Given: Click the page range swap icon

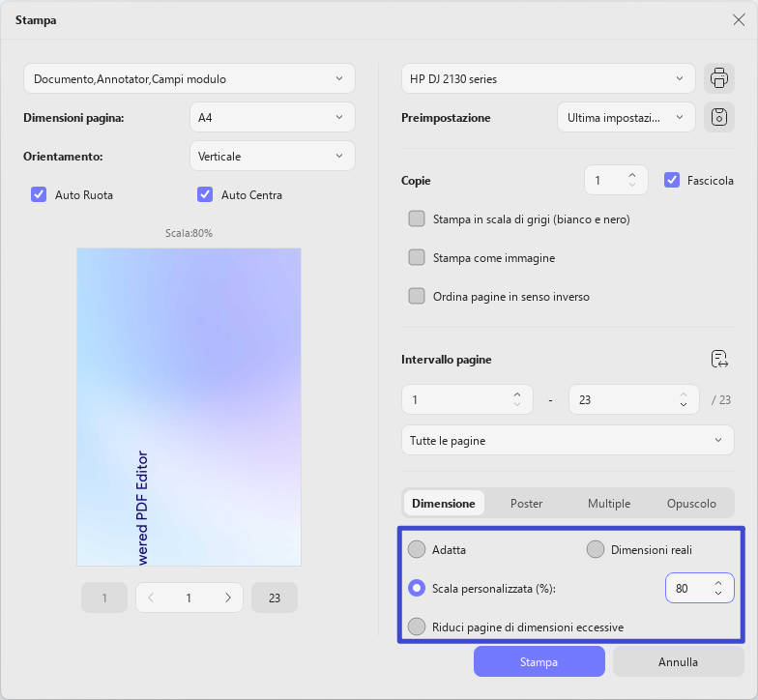Looking at the screenshot, I should (719, 360).
